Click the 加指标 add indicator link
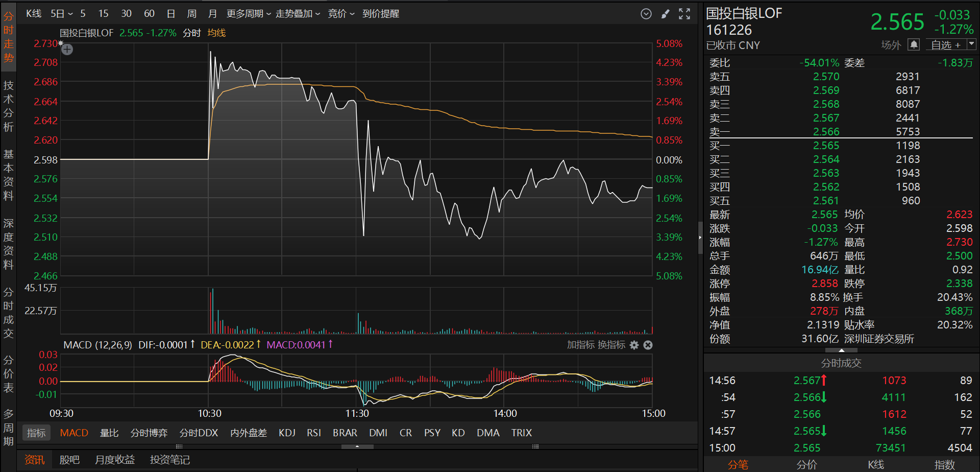Screen dimensions: 980x472 [580, 345]
